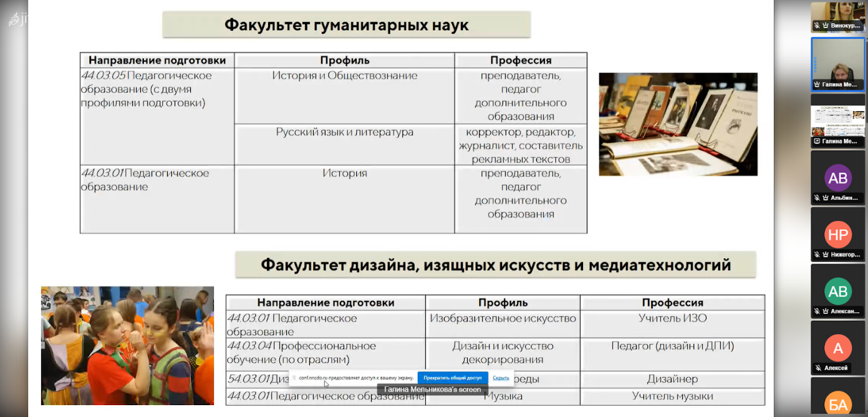Select the orange БА participant avatar
Viewport: 868px width, 417px height.
[x=838, y=404]
